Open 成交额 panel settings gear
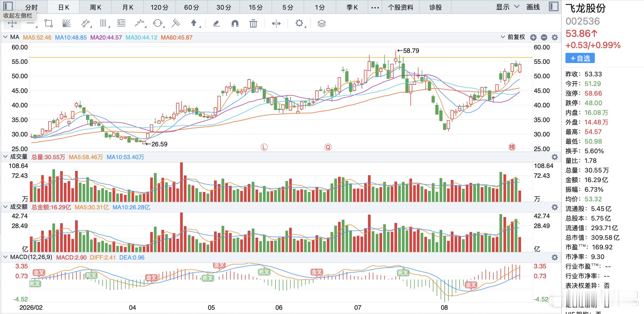Viewport: 644px width, 314px height. coord(555,207)
